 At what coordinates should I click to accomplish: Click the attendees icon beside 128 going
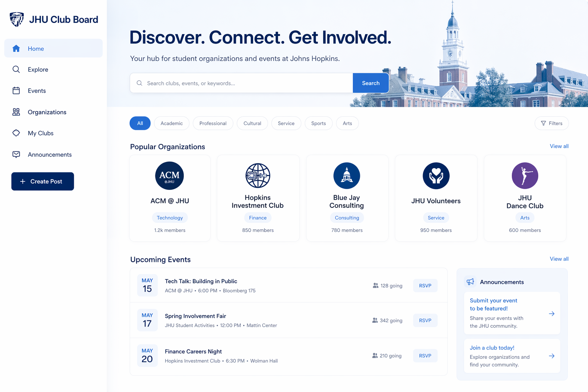click(376, 286)
